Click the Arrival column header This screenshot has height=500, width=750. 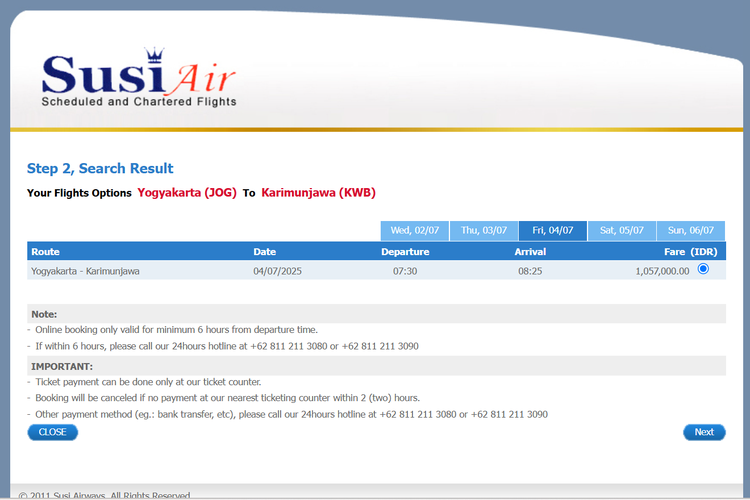coord(530,252)
